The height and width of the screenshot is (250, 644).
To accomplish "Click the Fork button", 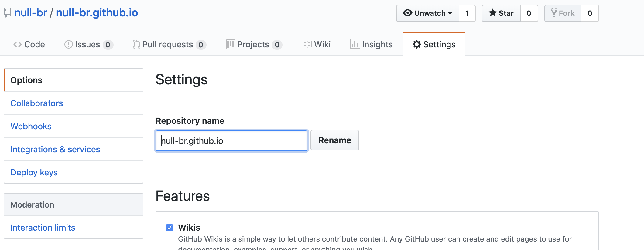I will (x=563, y=13).
